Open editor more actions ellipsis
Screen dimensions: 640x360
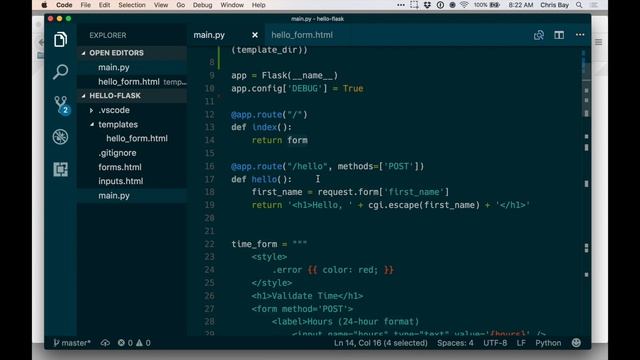580,35
